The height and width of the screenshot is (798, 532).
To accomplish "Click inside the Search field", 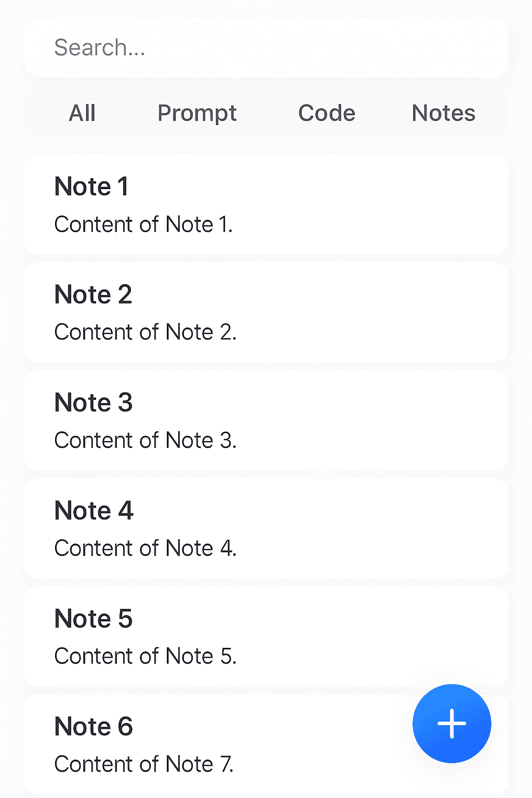I will pos(266,47).
